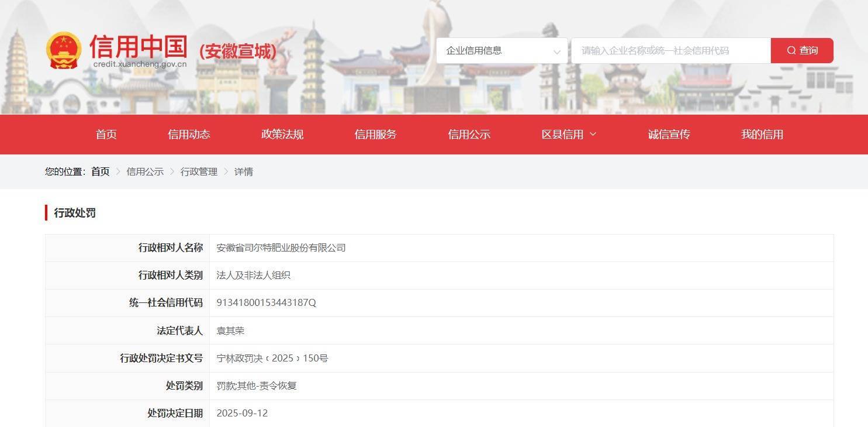Open the 信用动态 menu item

pyautogui.click(x=188, y=134)
